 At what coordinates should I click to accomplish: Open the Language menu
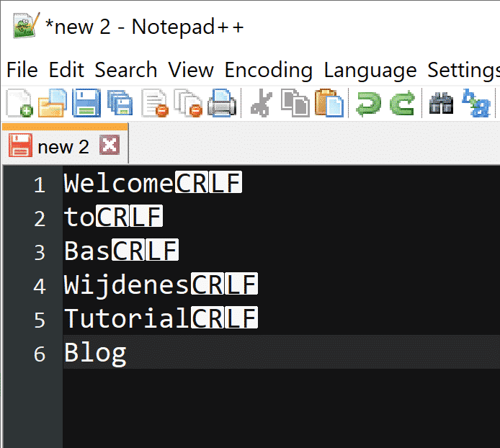pos(370,70)
